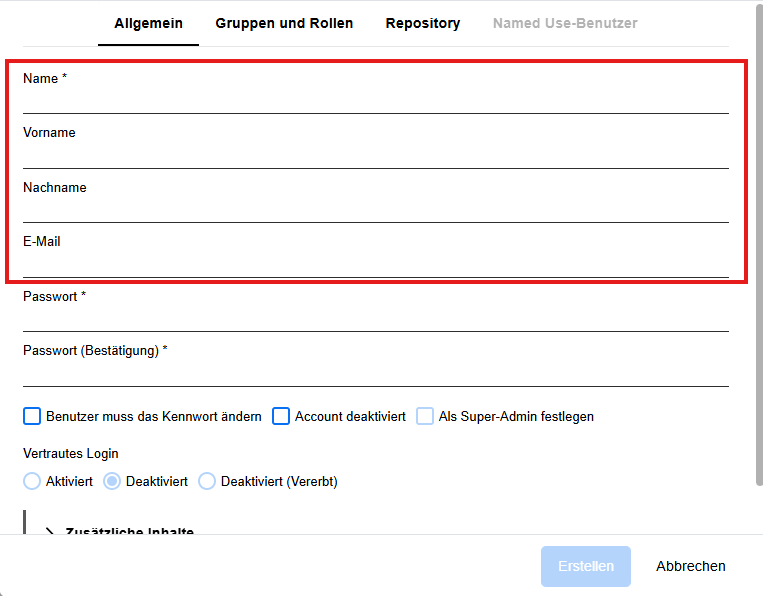Enable Benutzer muss das Kennwort ändern checkbox
The image size is (763, 596).
tap(32, 416)
